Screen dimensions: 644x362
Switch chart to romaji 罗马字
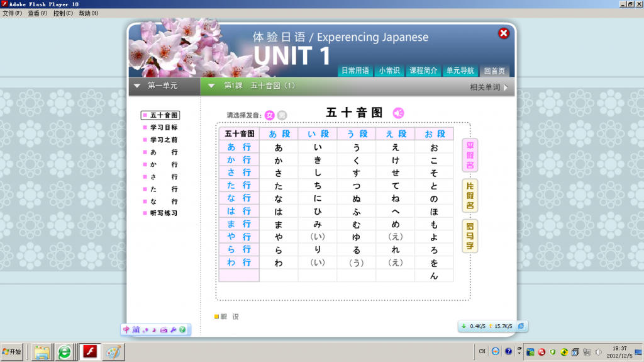pos(470,236)
